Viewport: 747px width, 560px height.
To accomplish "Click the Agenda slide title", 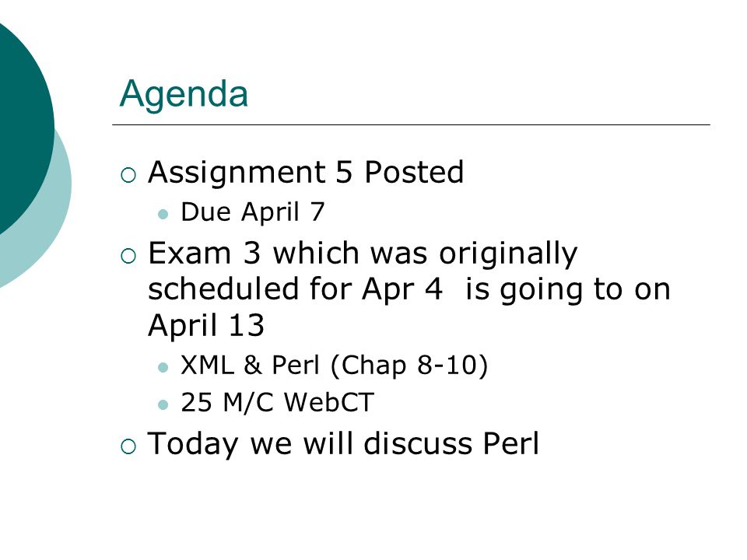I will point(184,96).
